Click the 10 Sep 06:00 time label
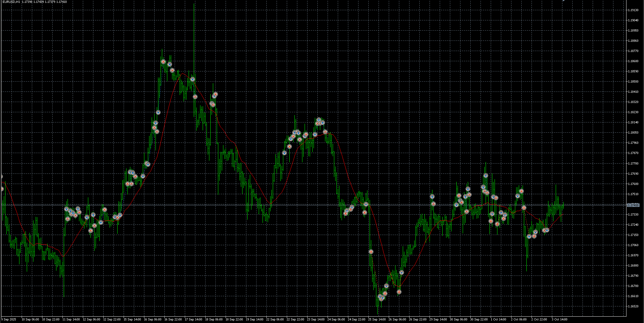 pos(30,319)
